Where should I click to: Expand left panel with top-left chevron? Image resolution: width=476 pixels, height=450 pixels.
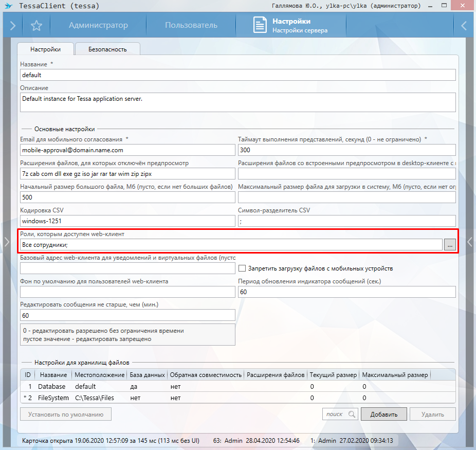(12, 26)
